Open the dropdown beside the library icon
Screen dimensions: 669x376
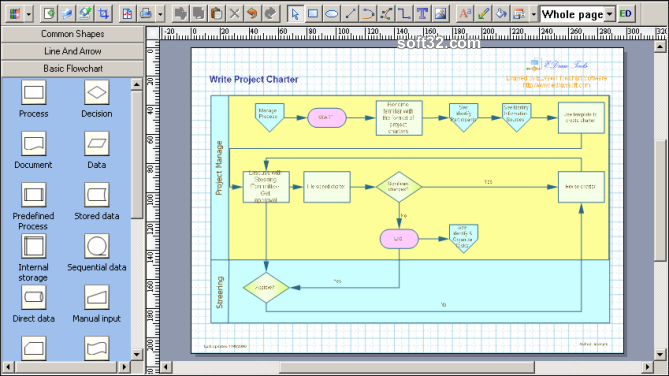pos(29,14)
